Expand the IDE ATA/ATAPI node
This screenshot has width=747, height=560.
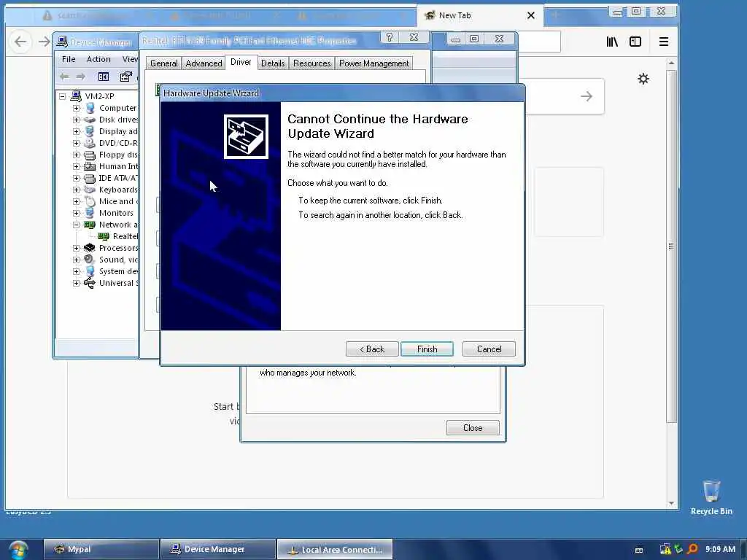tap(76, 178)
